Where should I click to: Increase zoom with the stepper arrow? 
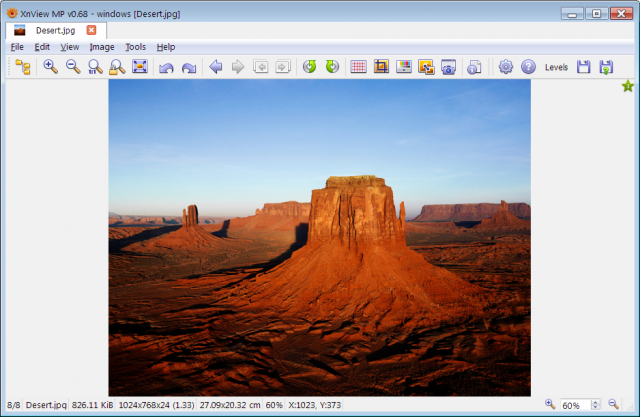click(596, 402)
